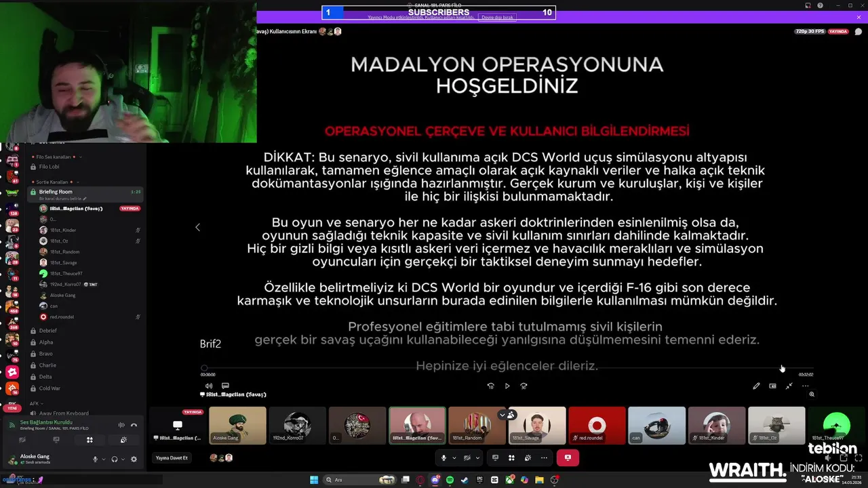Collapse the Sortie Kanalları category
This screenshot has height=488, width=868.
[x=55, y=182]
